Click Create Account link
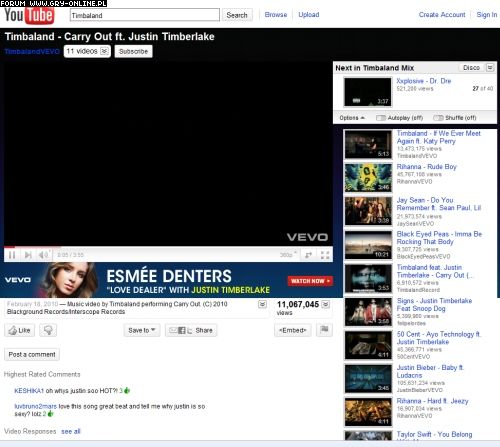Screen dimensions: 500x447 point(442,15)
